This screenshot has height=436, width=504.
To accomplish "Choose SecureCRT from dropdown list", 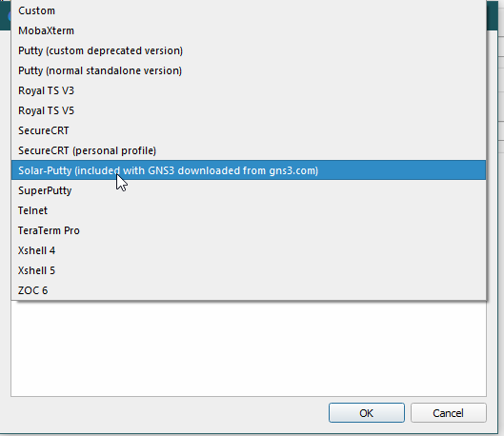I will coord(249,130).
